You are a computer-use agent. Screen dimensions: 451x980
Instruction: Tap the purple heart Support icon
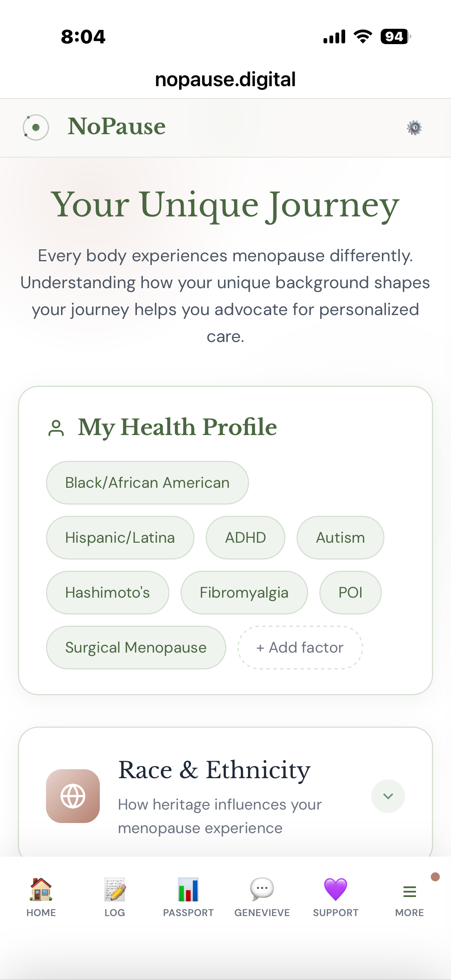[x=335, y=890]
